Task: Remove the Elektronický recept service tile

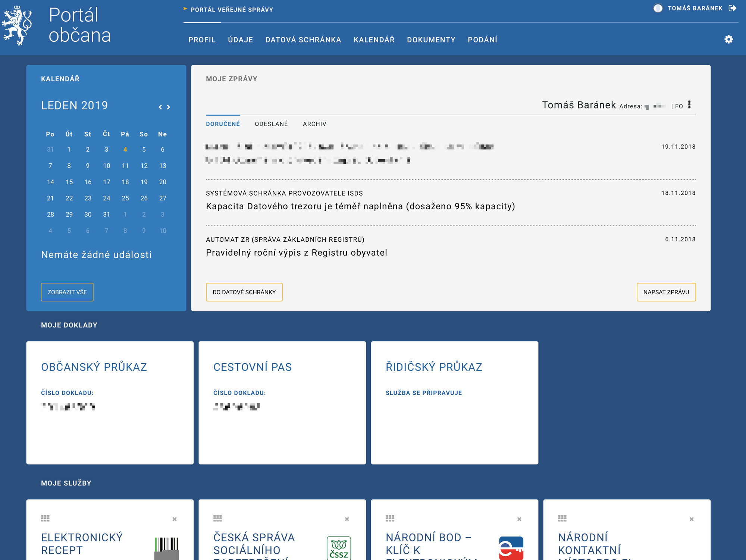Action: click(x=175, y=519)
